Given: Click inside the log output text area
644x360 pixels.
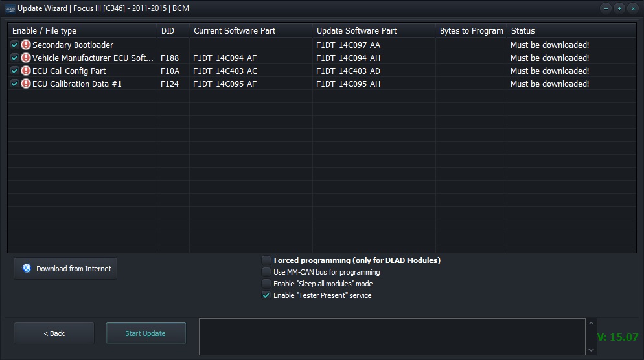Looking at the screenshot, I should click(x=391, y=337).
